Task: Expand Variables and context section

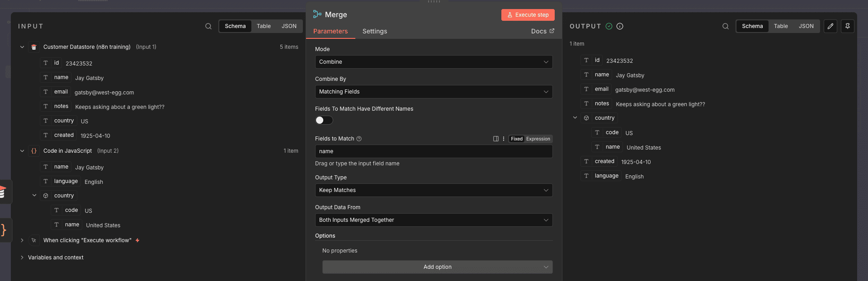Action: pos(22,258)
